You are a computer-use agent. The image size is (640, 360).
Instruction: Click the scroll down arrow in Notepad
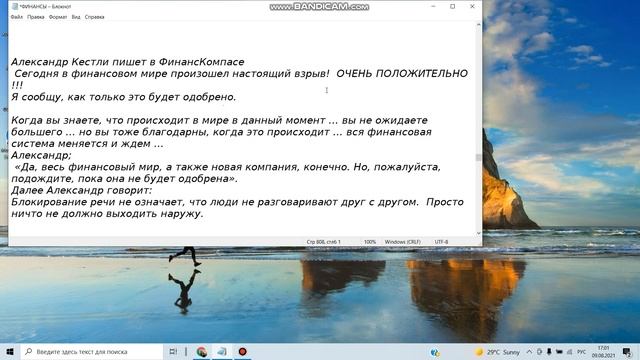pos(479,233)
